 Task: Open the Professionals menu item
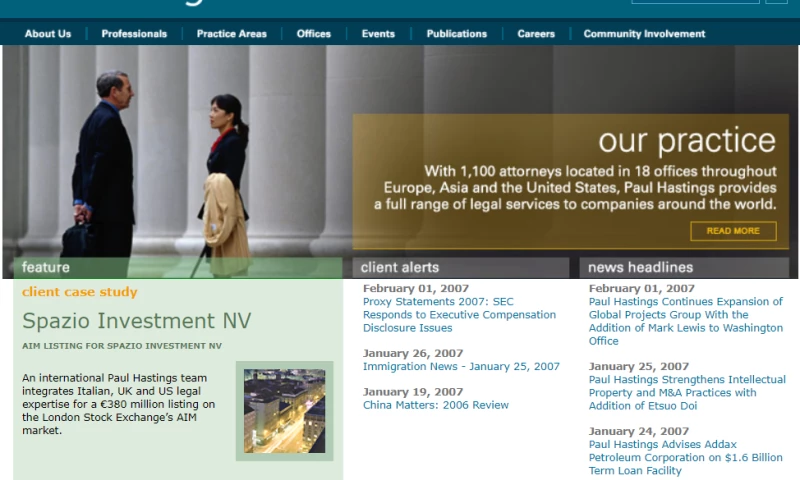point(134,34)
